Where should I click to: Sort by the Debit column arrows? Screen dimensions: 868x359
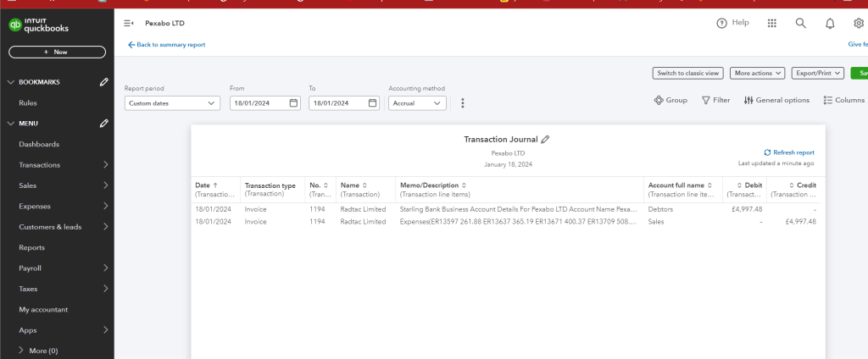pyautogui.click(x=739, y=185)
